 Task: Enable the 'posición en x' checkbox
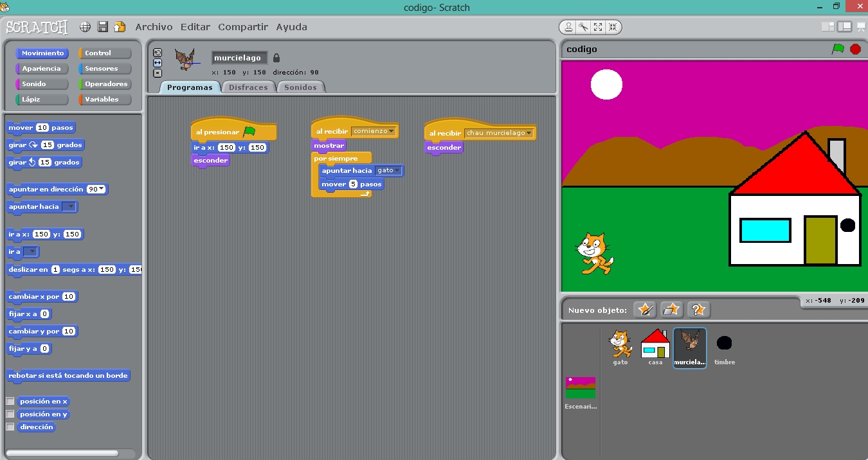click(10, 402)
